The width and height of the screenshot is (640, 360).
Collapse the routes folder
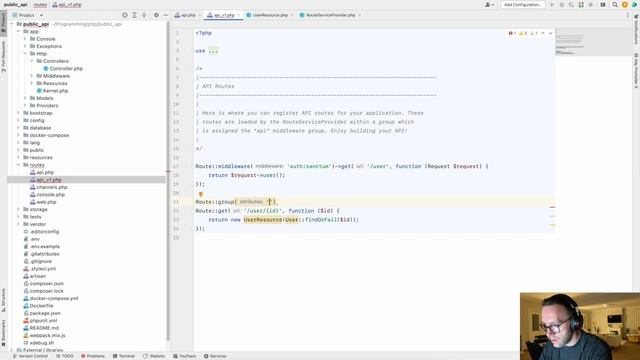point(18,165)
